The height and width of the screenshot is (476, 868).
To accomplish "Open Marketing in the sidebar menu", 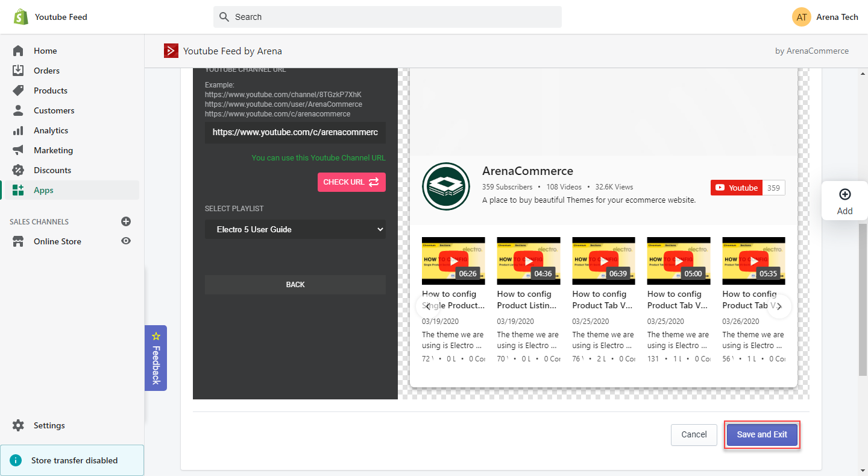I will click(x=53, y=150).
